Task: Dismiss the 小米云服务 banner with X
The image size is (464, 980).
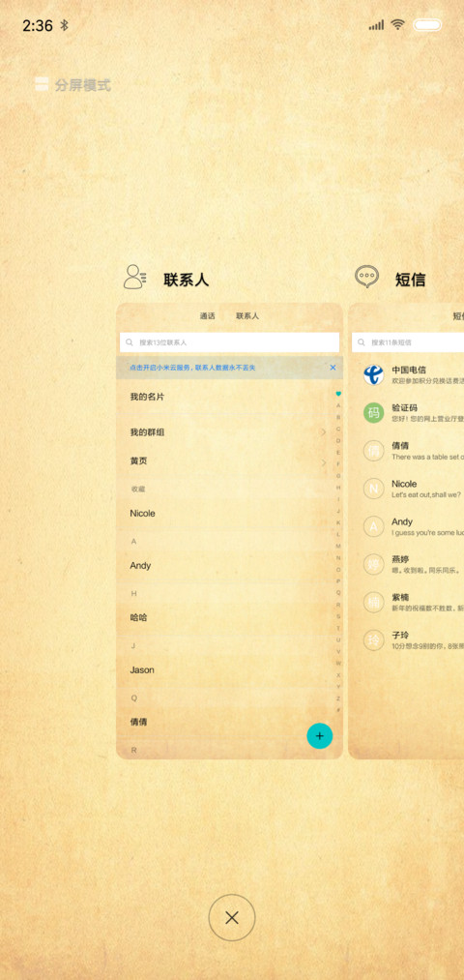Action: pos(333,368)
